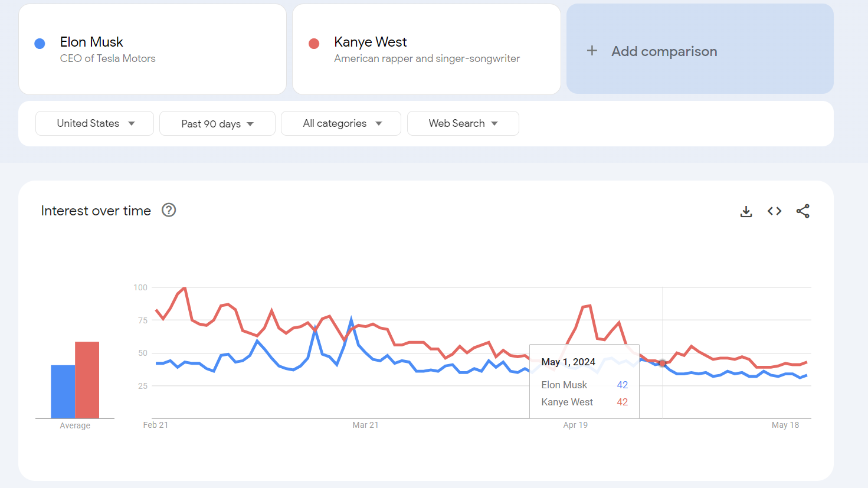The height and width of the screenshot is (488, 868).
Task: Click the Kanye West tooltip row
Action: tap(584, 402)
